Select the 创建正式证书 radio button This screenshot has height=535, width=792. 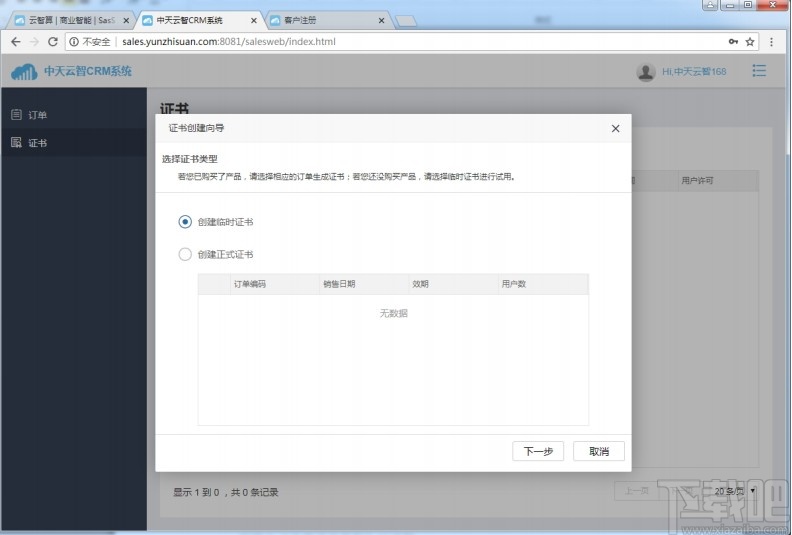pyautogui.click(x=185, y=254)
